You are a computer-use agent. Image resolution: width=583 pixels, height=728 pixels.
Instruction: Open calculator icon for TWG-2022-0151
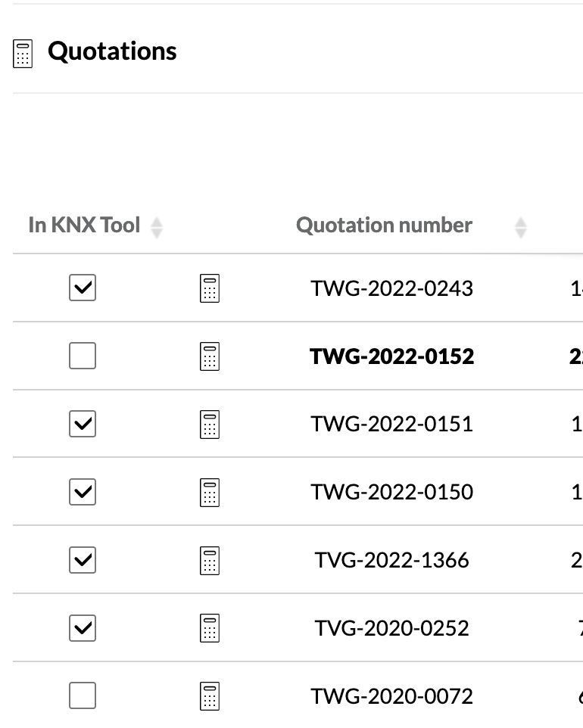pos(210,425)
